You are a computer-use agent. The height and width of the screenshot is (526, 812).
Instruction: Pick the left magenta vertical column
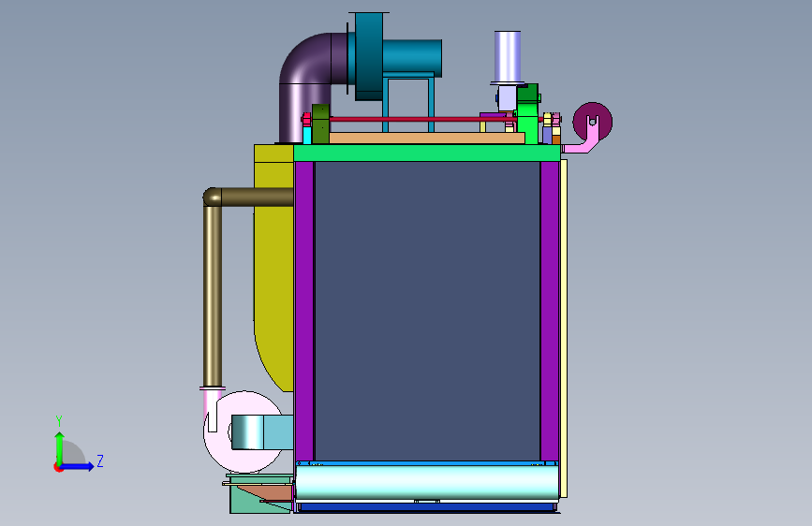tap(304, 311)
